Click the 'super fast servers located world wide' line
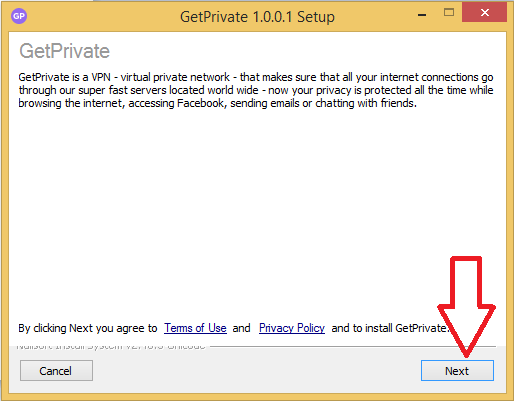 pos(256,90)
